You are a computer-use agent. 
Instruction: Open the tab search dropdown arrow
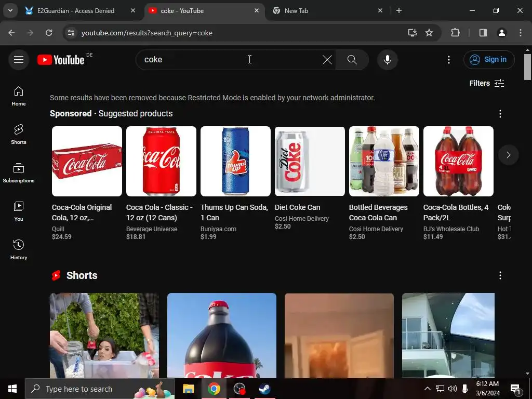[10, 10]
